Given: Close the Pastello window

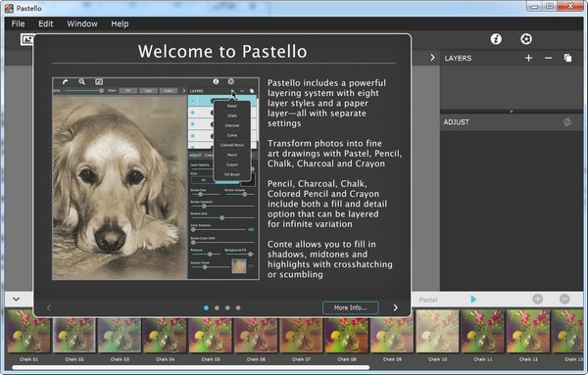Looking at the screenshot, I should [570, 7].
